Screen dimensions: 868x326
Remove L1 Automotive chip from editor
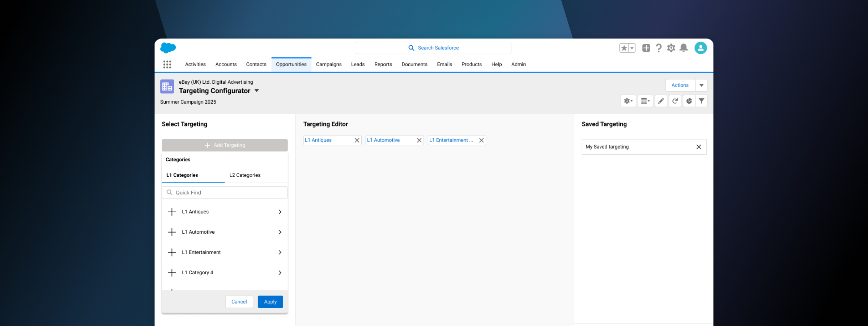[419, 140]
